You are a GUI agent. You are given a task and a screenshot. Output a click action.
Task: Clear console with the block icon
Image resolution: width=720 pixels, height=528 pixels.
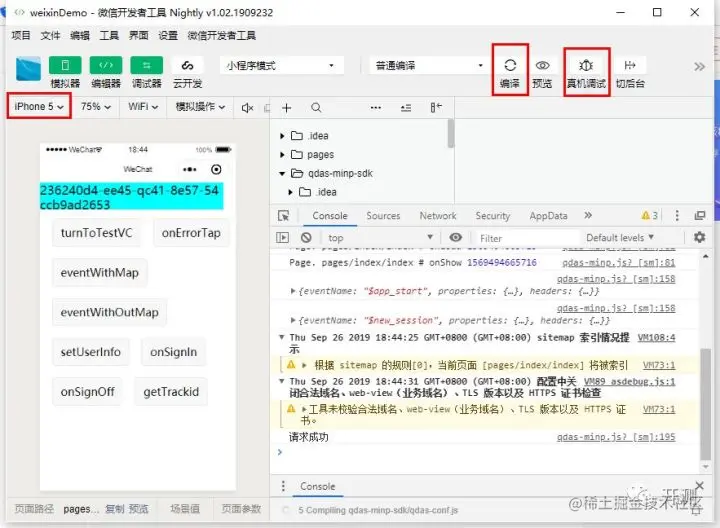(x=306, y=238)
